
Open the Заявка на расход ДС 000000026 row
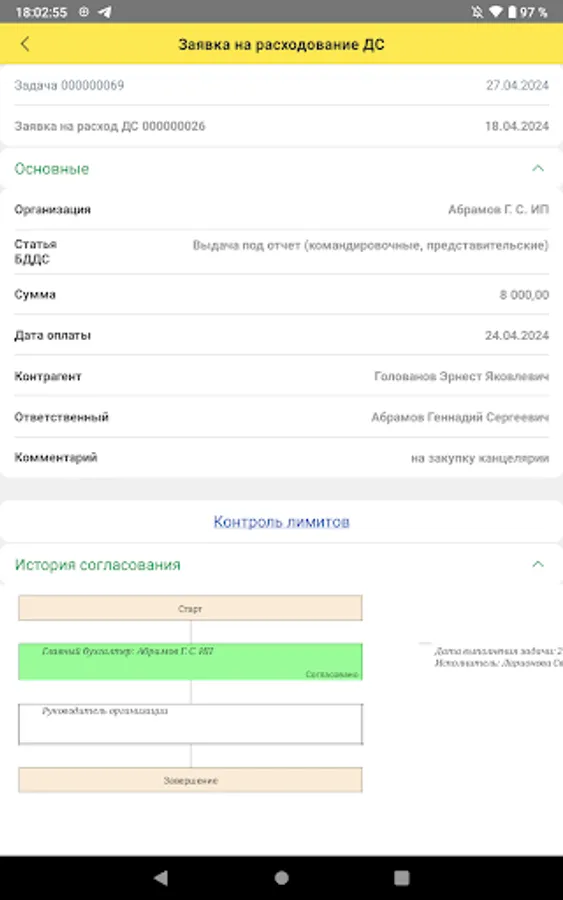pyautogui.click(x=281, y=126)
